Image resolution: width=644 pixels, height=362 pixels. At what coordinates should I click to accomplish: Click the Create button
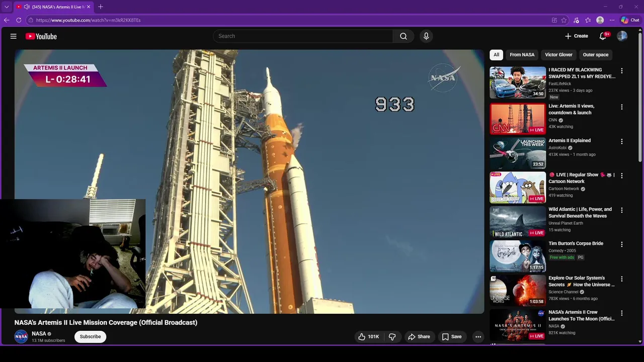[577, 36]
